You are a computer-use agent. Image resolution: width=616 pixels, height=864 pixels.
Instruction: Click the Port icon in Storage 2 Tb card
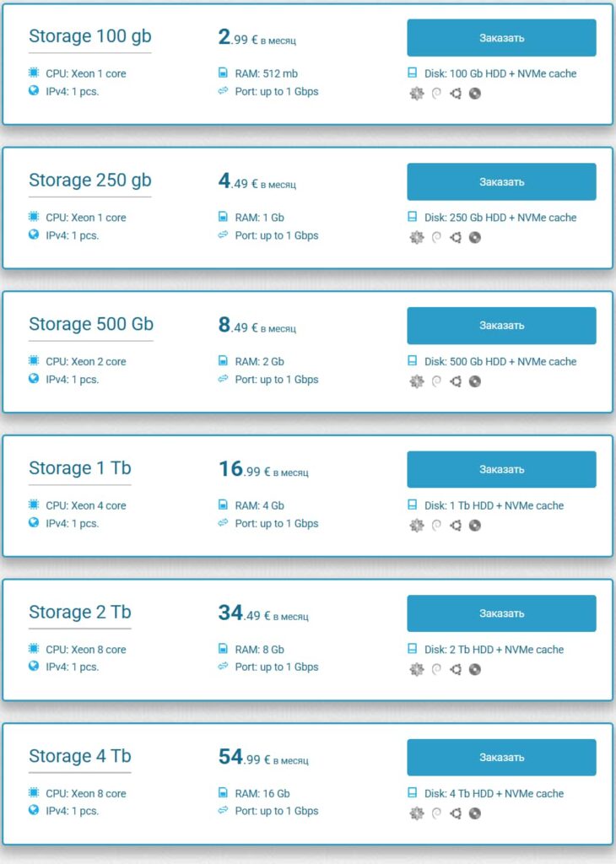pos(223,667)
